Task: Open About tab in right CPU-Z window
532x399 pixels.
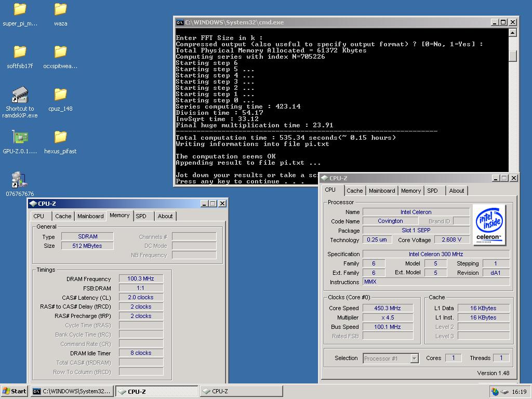Action: [x=457, y=191]
